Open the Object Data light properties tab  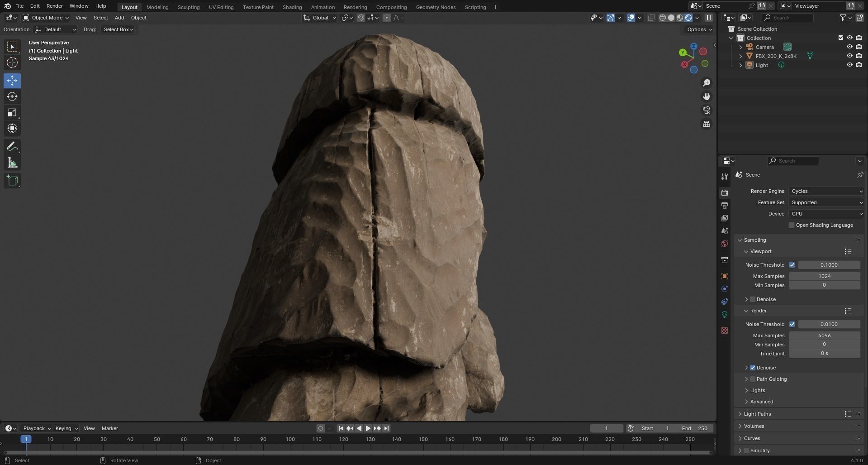(725, 314)
